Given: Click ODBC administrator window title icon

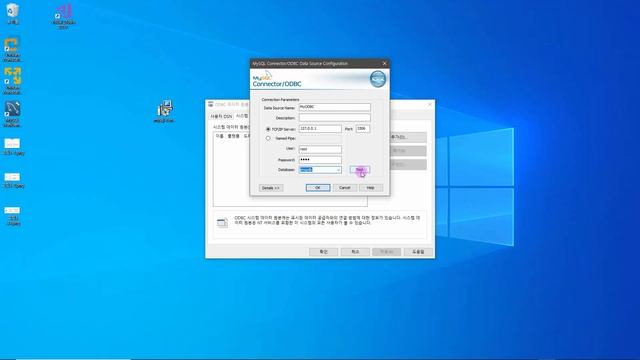Looking at the screenshot, I should tap(211, 104).
